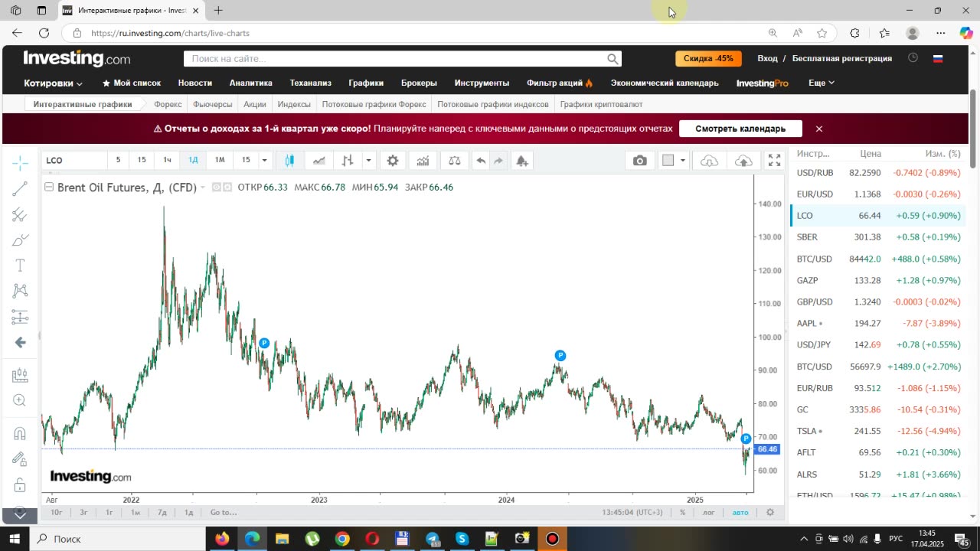Activate the zoom-in magnifier tool

coord(21,400)
